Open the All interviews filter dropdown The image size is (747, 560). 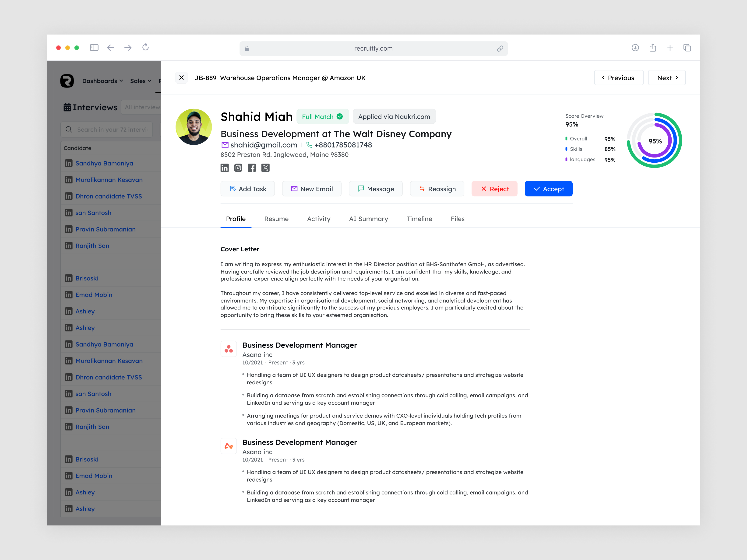(x=143, y=107)
